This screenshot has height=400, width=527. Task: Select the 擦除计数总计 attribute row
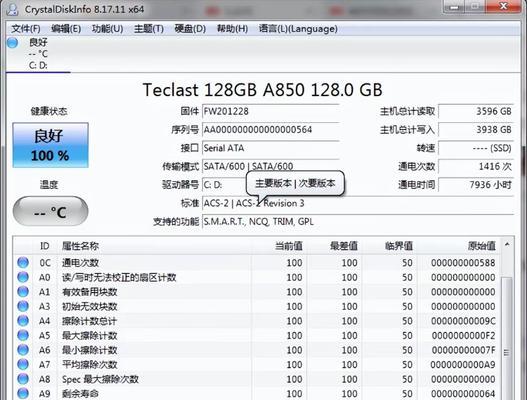pyautogui.click(x=257, y=321)
